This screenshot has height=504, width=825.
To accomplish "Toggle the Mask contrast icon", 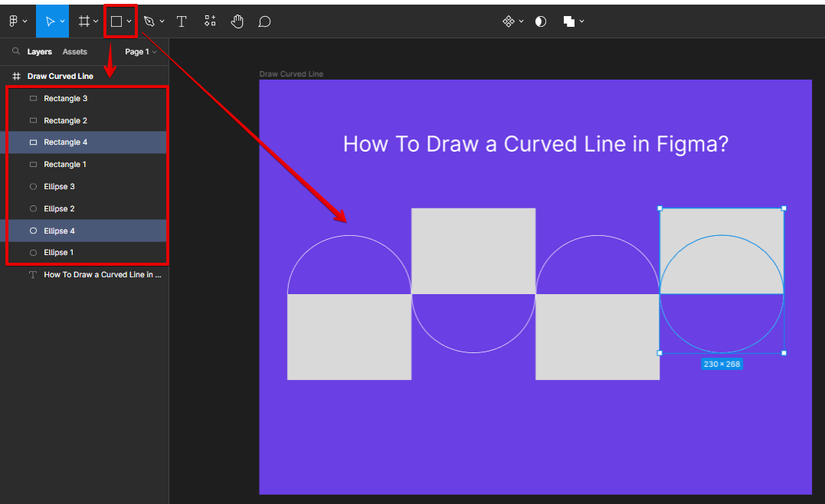I will click(x=541, y=21).
